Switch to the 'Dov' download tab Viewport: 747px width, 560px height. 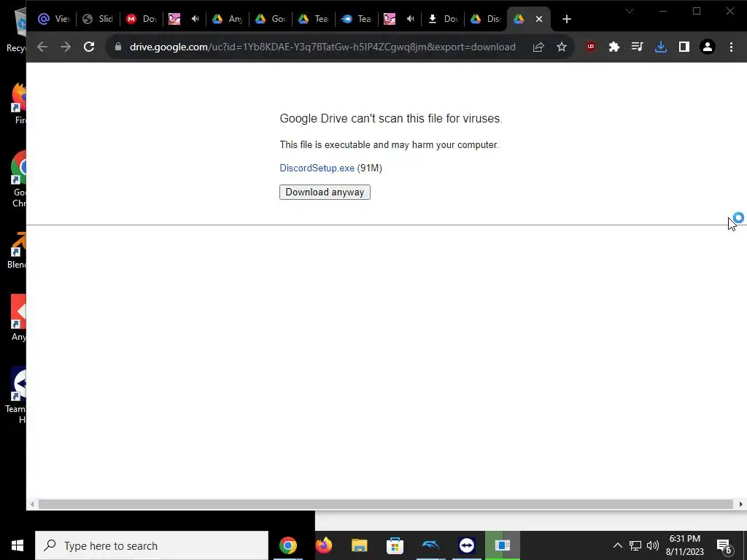[443, 19]
